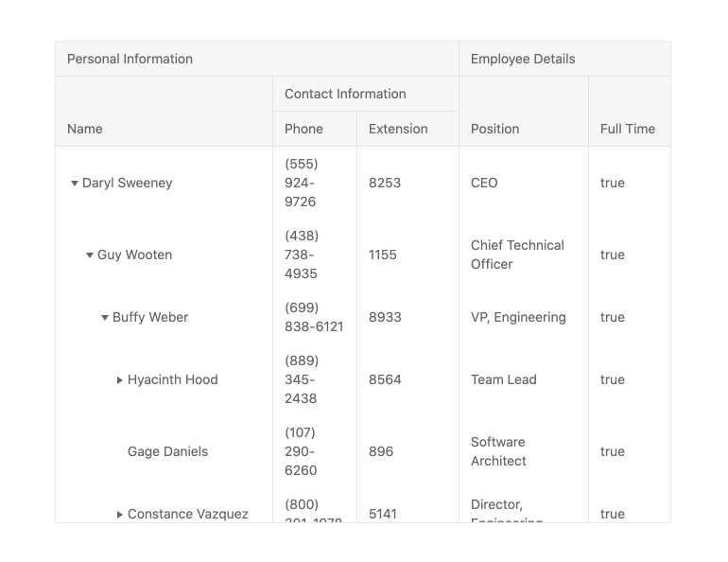Select Hyacinth Hood's Team Lead cell
The image size is (728, 562).
pyautogui.click(x=503, y=379)
